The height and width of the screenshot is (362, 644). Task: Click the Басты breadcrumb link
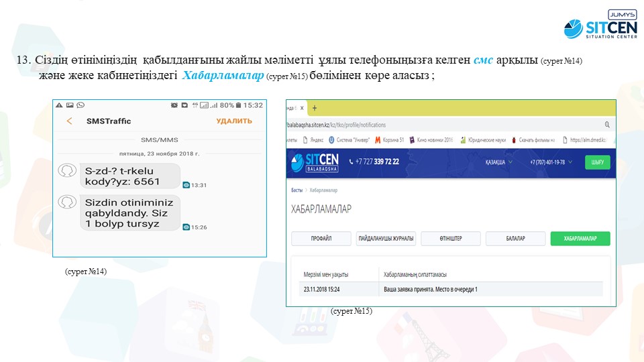(296, 190)
